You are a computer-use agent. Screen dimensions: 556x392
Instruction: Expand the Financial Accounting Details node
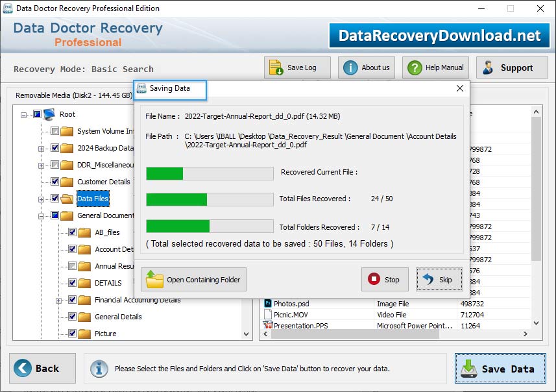(x=58, y=301)
